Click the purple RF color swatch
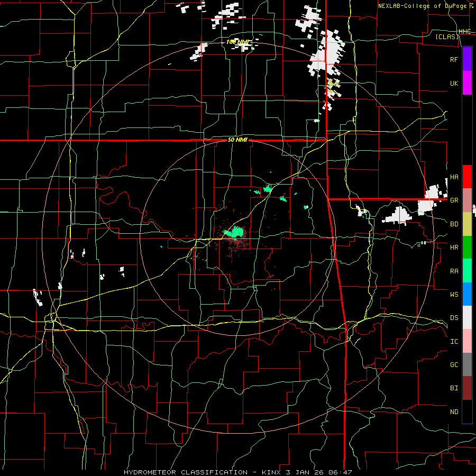This screenshot has width=476, height=476. [467, 59]
